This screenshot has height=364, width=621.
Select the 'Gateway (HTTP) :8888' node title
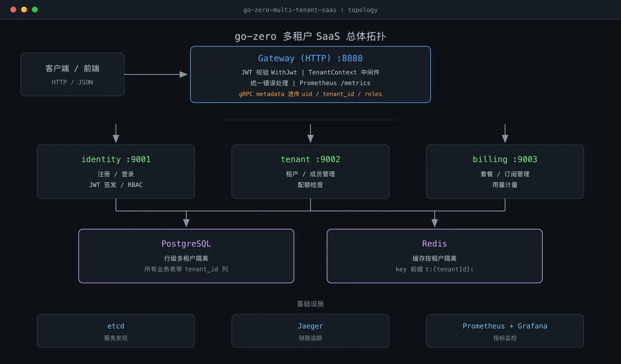(x=310, y=58)
